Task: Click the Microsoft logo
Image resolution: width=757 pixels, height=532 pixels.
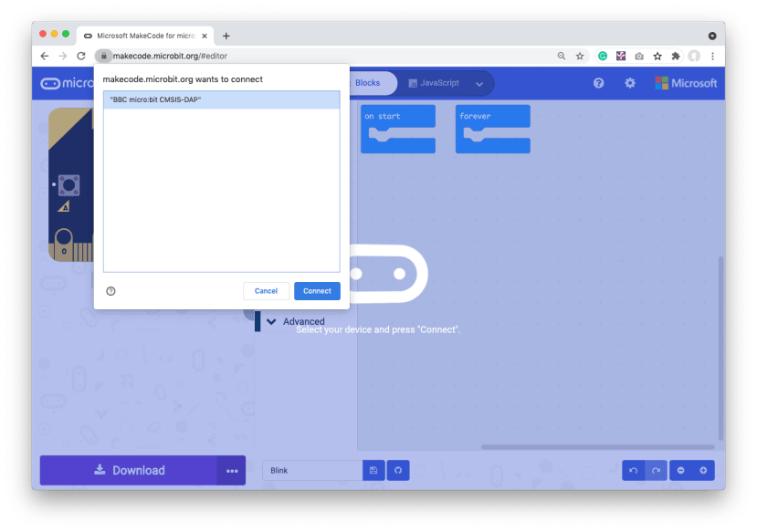Action: [686, 83]
